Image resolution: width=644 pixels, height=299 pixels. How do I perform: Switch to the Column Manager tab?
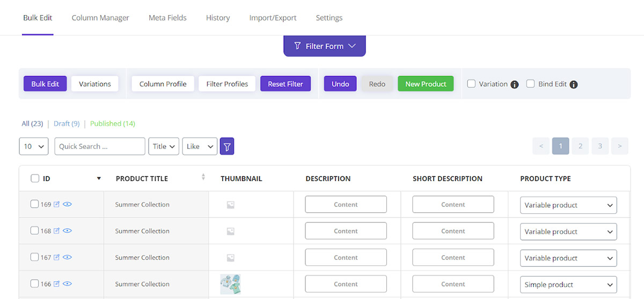[x=100, y=18]
